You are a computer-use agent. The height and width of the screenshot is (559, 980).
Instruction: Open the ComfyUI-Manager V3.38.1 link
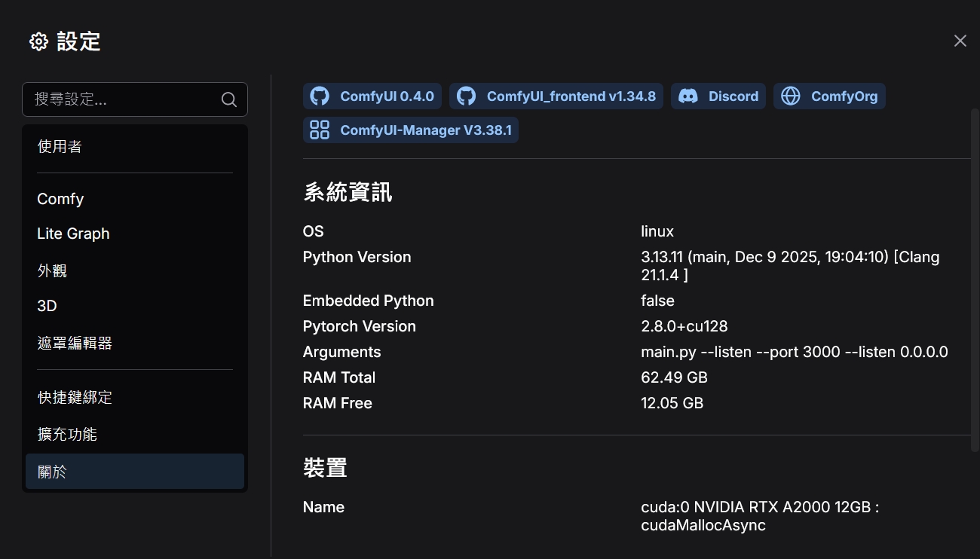point(425,130)
